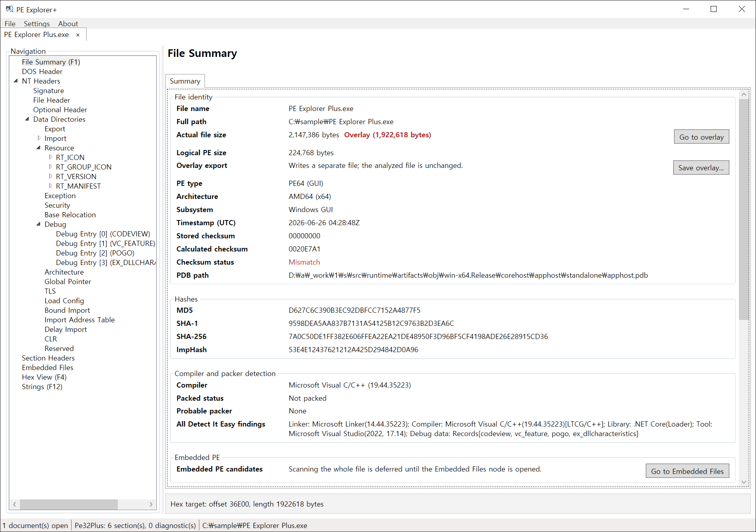Collapse the NT Headers tree node
Image resolution: width=756 pixels, height=532 pixels.
[x=16, y=81]
